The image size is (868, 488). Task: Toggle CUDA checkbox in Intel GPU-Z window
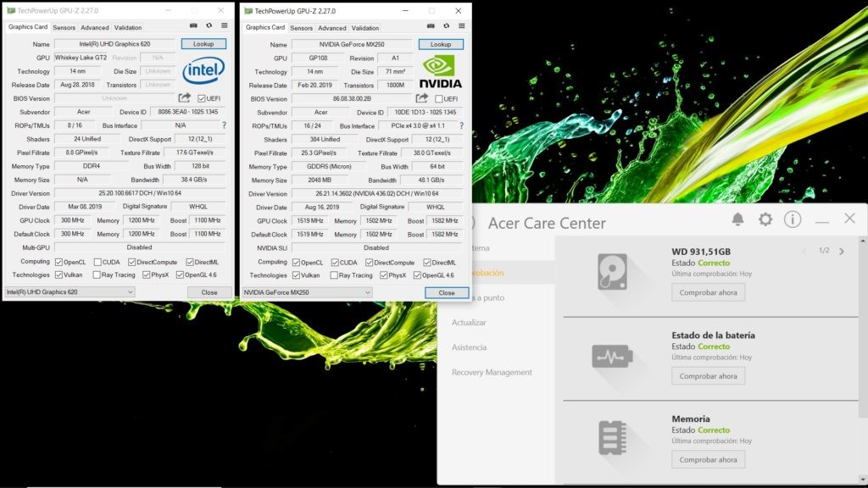pos(97,263)
